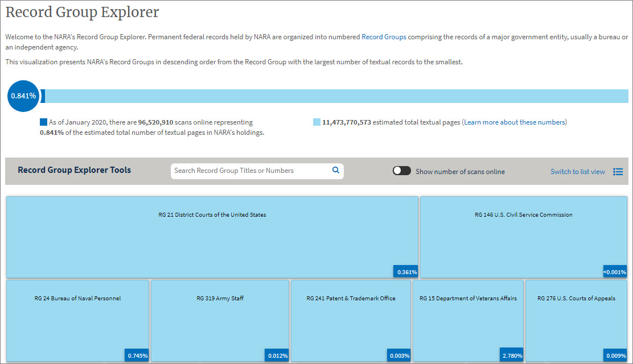This screenshot has height=364, width=633.
Task: Click the light blue legend square for textual pages
Action: point(316,122)
